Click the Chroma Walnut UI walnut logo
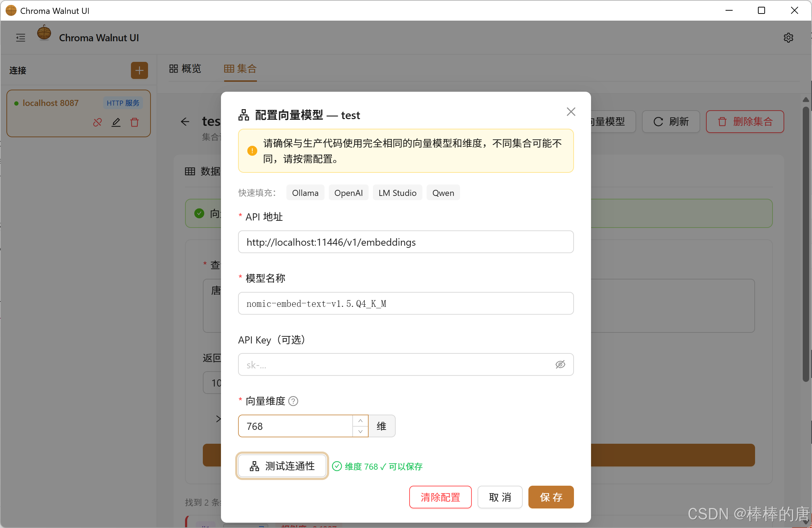This screenshot has width=812, height=528. click(x=44, y=33)
